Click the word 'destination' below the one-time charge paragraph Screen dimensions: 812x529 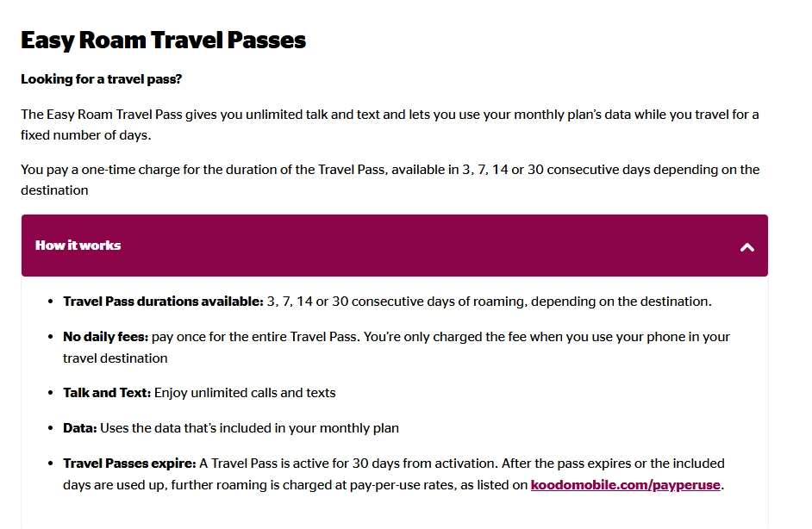54,190
